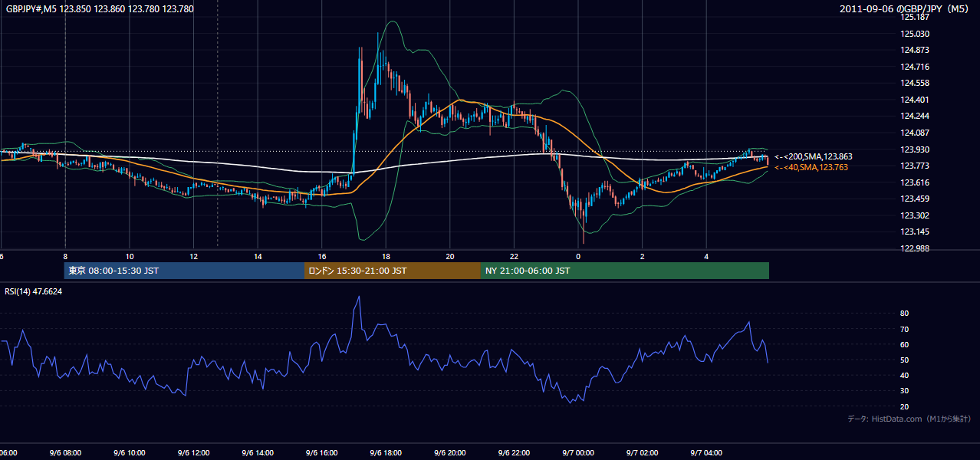
Task: Click price axis label 124.244
Action: (915, 116)
